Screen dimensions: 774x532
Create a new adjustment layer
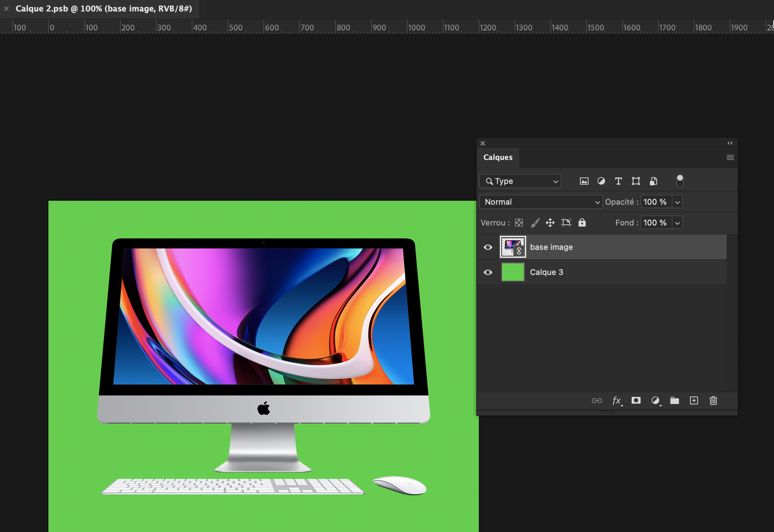coord(656,400)
